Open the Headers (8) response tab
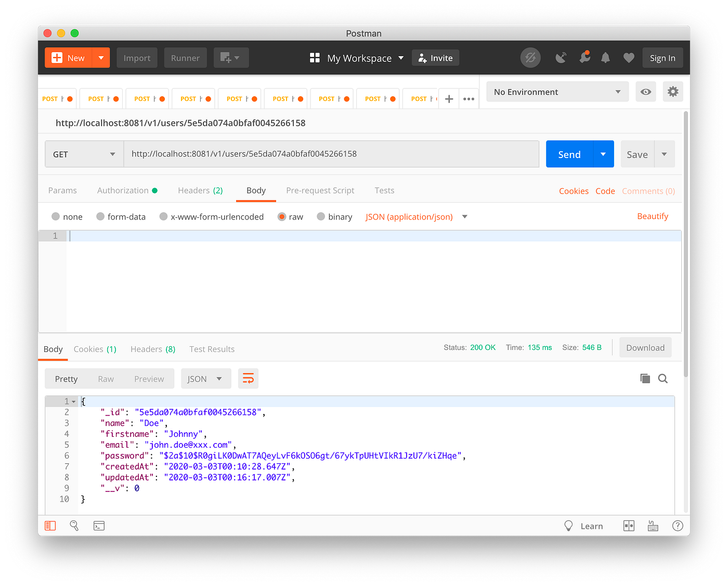 pyautogui.click(x=152, y=349)
